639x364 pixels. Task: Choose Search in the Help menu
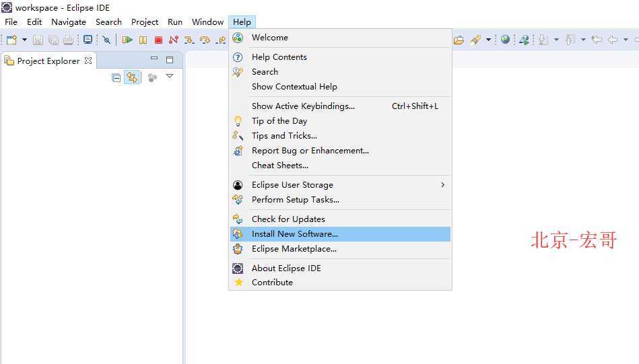pyautogui.click(x=340, y=72)
